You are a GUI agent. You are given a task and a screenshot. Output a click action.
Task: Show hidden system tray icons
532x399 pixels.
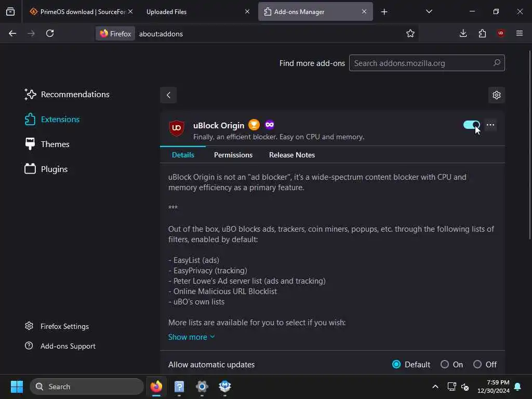pyautogui.click(x=435, y=387)
